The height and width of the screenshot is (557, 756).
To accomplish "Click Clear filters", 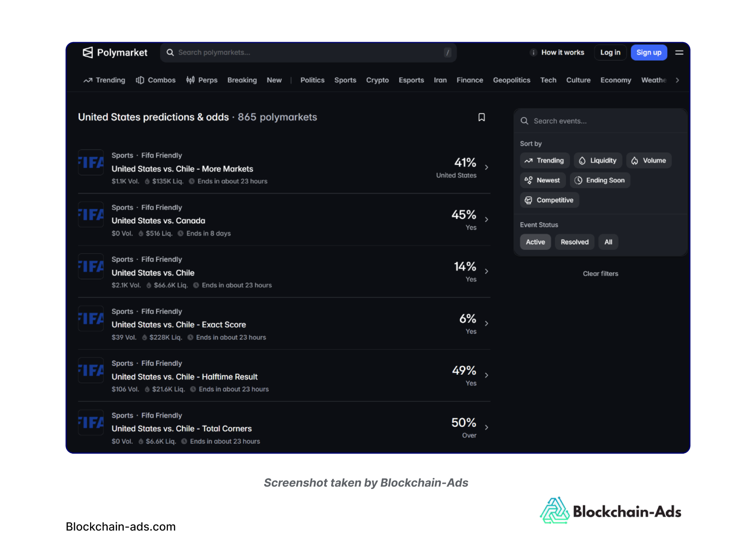I will 600,274.
